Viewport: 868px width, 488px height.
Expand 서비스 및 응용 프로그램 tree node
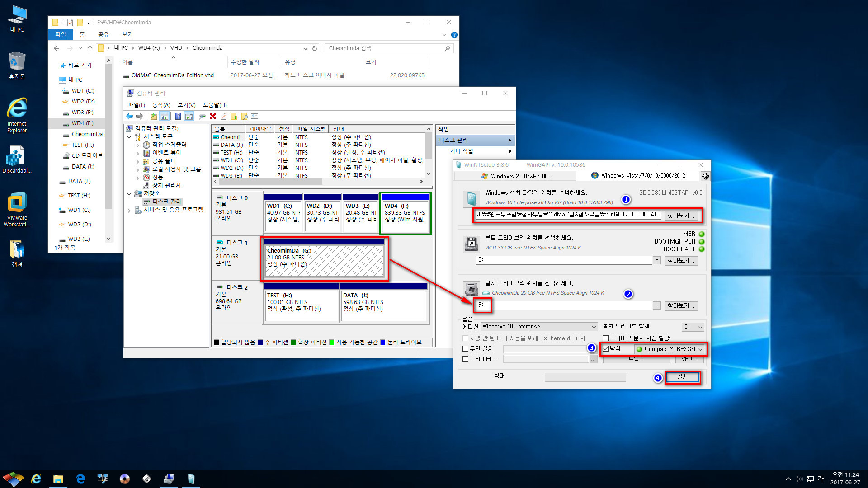pos(129,210)
